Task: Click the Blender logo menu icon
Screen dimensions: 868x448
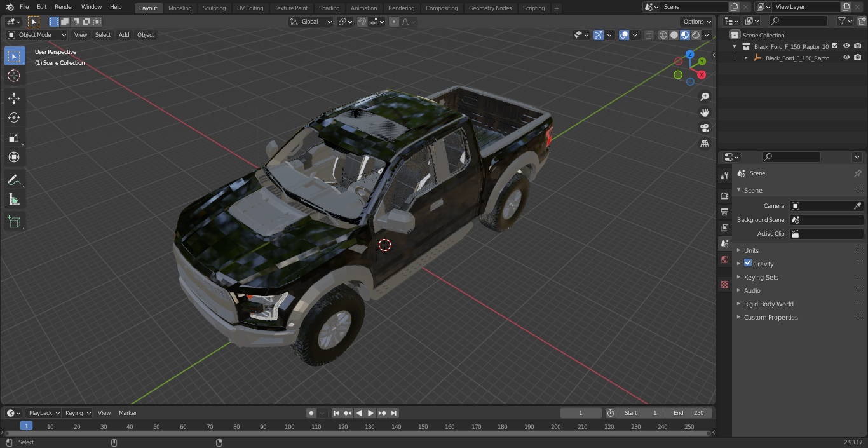Action: (10, 7)
